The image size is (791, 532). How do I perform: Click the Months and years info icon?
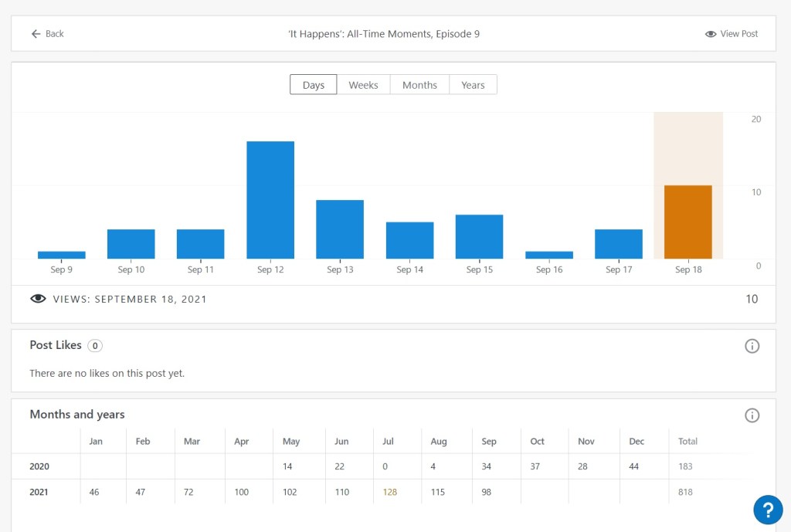tap(752, 415)
